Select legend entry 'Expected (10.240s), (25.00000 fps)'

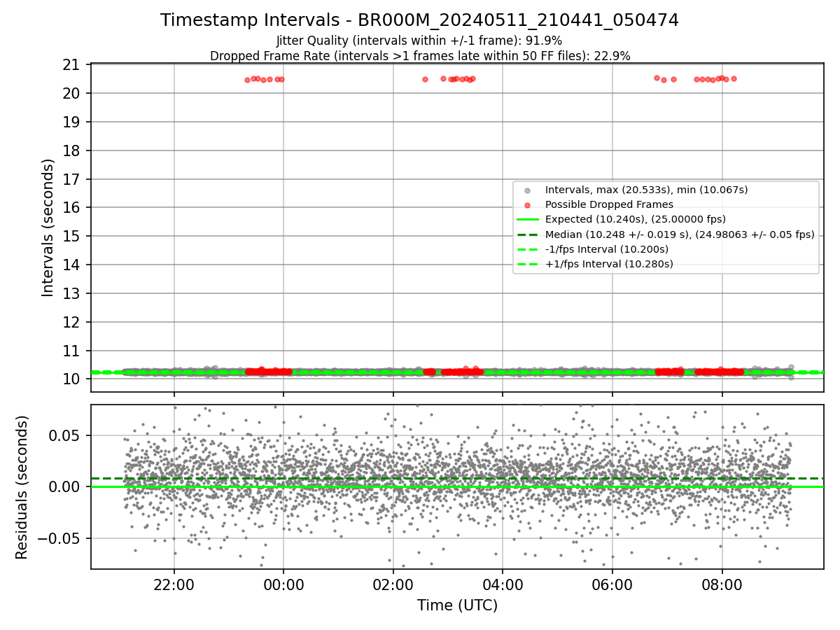(635, 219)
